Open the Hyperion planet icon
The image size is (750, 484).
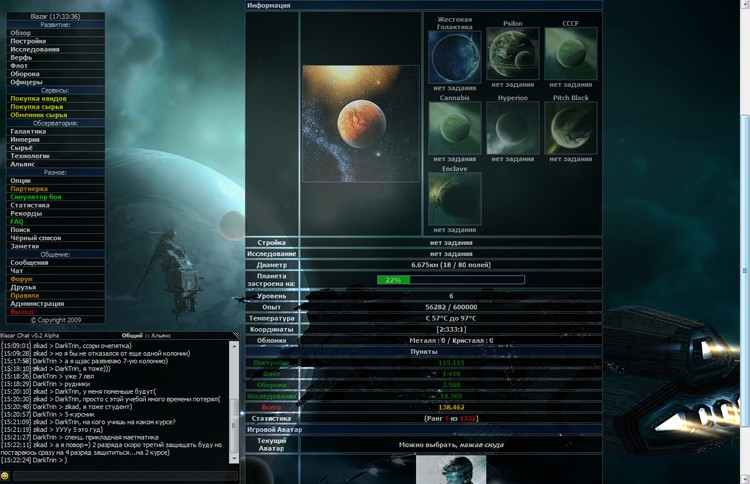pos(512,129)
